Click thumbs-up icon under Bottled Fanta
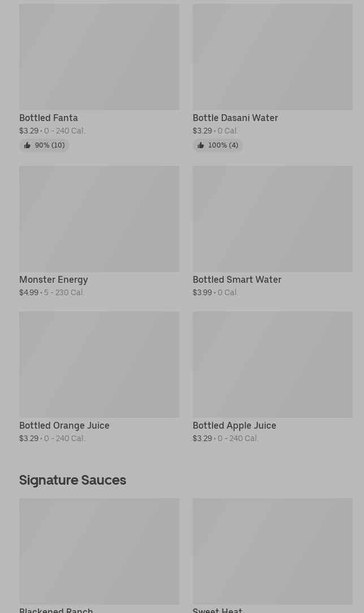Image resolution: width=364 pixels, height=613 pixels. [27, 145]
